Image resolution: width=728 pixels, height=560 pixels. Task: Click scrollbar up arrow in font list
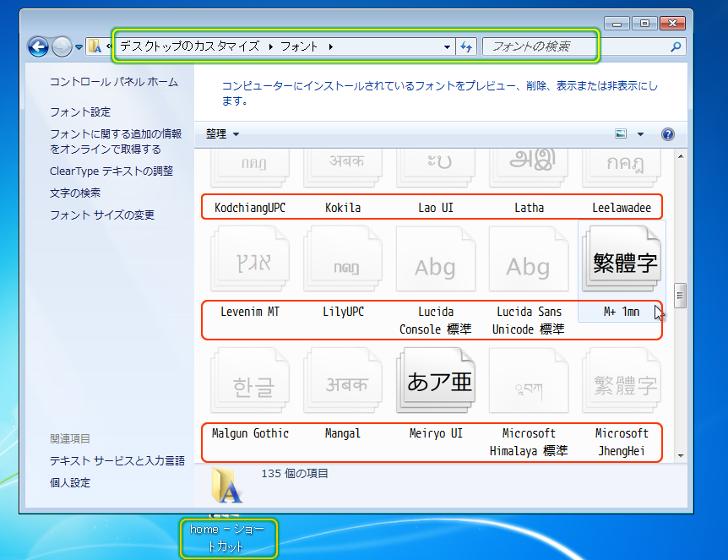681,156
